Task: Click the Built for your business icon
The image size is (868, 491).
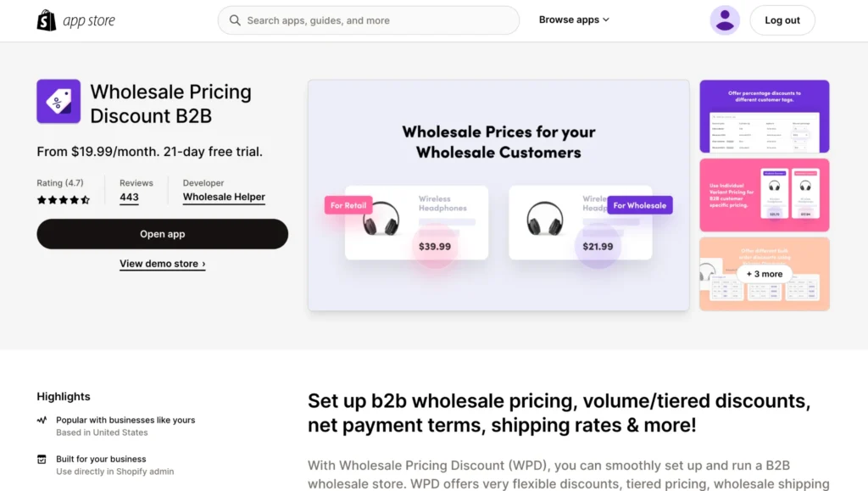Action: [x=42, y=459]
